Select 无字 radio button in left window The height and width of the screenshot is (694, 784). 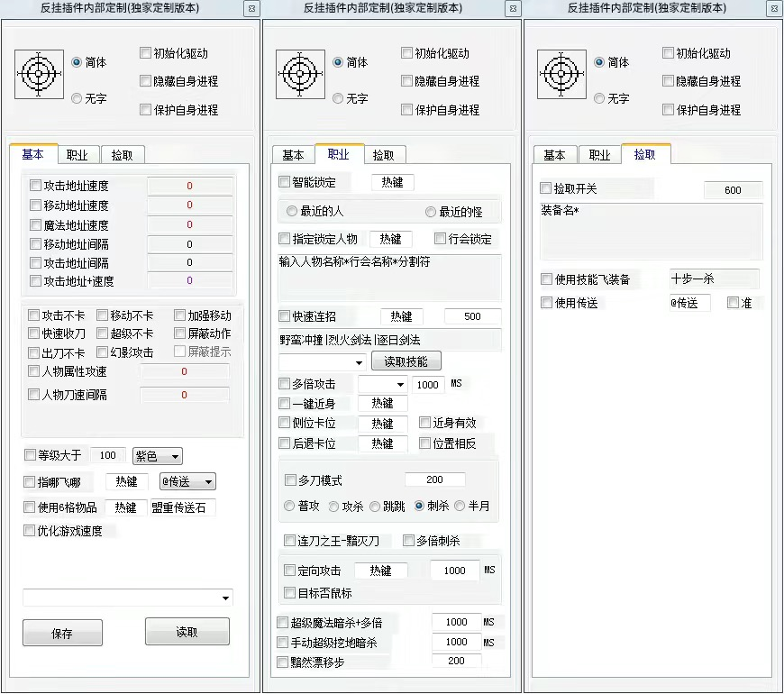(77, 98)
